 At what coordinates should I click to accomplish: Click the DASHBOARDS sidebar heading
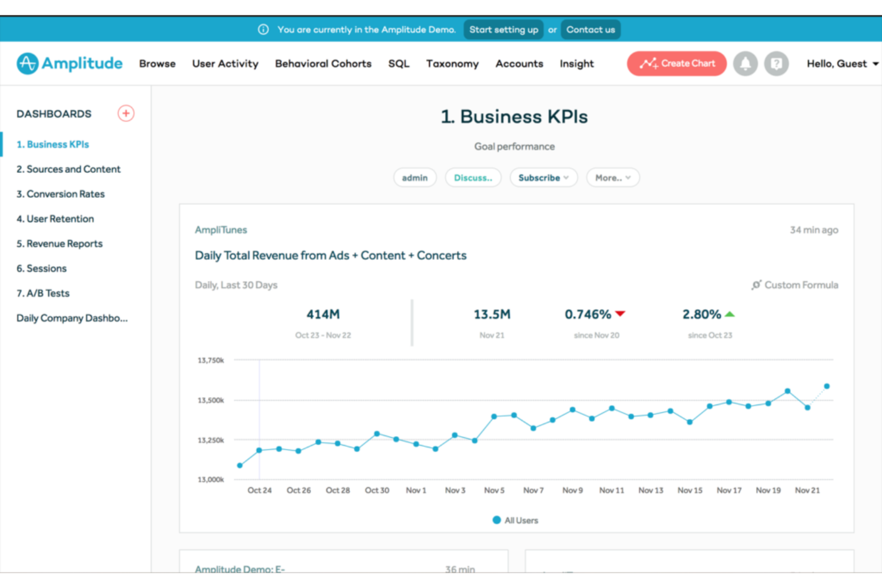coord(54,114)
